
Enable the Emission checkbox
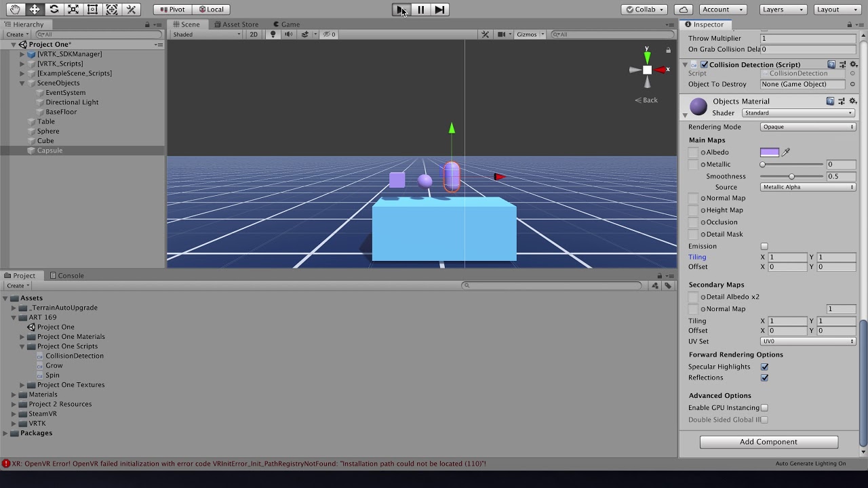pyautogui.click(x=764, y=246)
